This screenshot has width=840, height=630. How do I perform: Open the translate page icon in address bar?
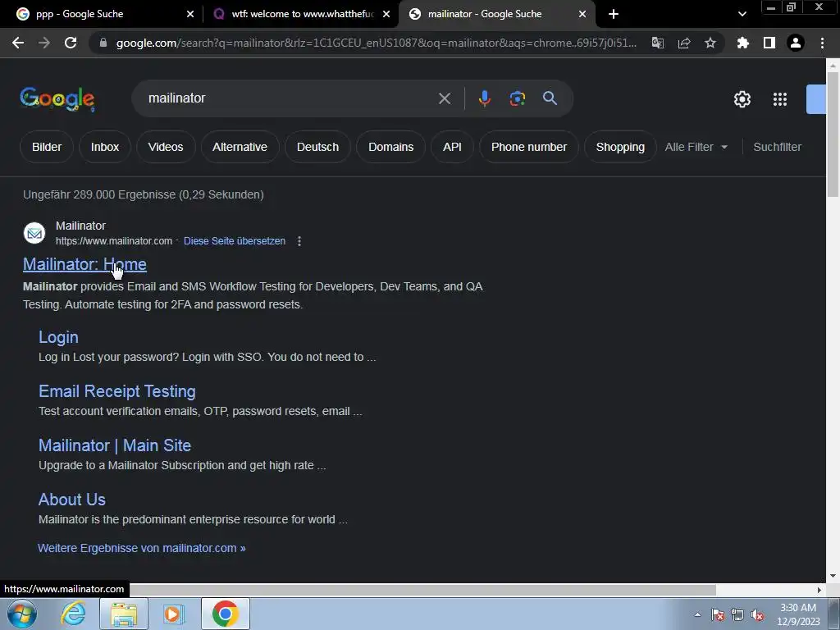click(x=657, y=43)
